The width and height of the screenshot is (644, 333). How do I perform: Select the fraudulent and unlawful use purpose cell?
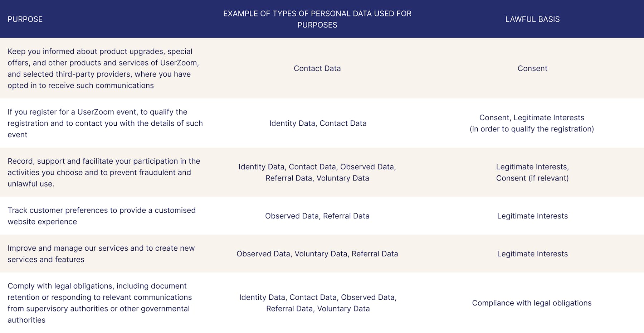(104, 172)
